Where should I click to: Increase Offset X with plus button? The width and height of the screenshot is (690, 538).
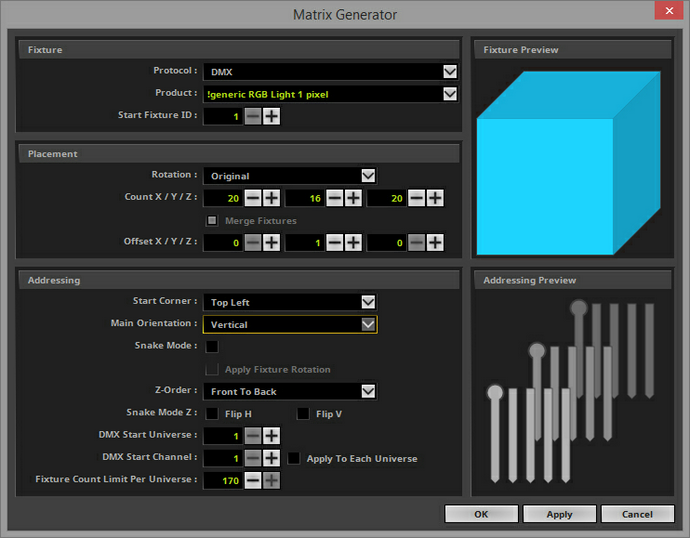(272, 242)
